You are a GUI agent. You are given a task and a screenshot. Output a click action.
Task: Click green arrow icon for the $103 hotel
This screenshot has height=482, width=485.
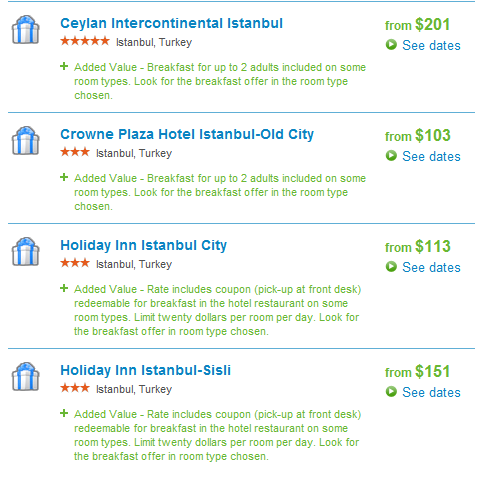point(391,156)
